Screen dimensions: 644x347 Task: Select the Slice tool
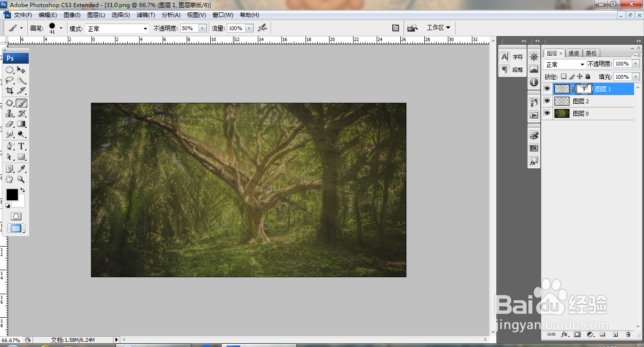[21, 91]
